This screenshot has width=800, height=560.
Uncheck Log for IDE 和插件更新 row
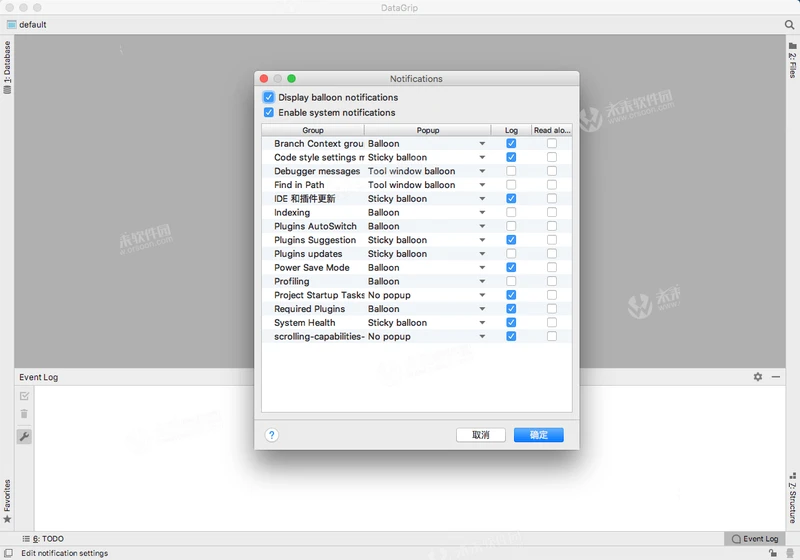coord(511,198)
